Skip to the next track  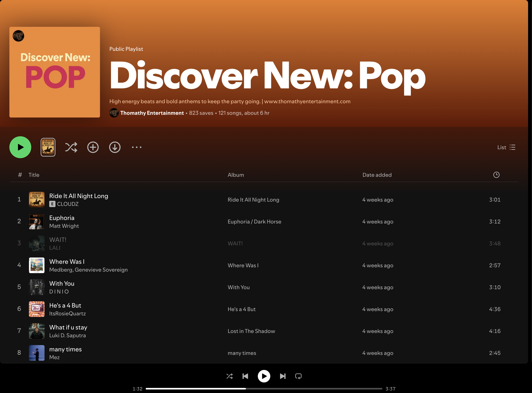(x=283, y=376)
